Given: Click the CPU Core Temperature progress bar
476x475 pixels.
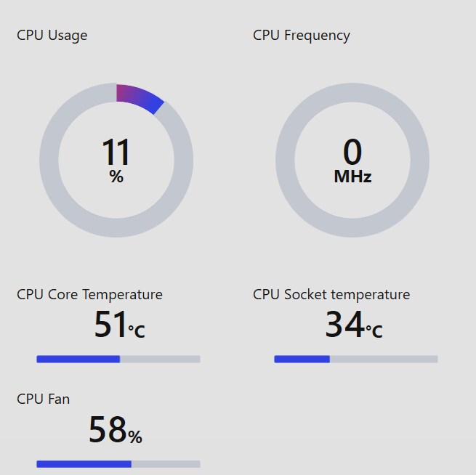Looking at the screenshot, I should pos(118,359).
